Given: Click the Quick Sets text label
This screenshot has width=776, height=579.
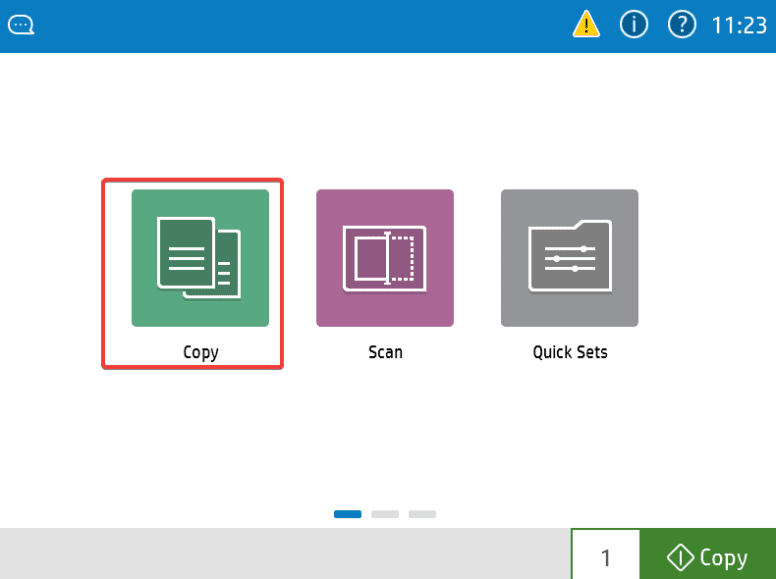Looking at the screenshot, I should click(x=570, y=352).
